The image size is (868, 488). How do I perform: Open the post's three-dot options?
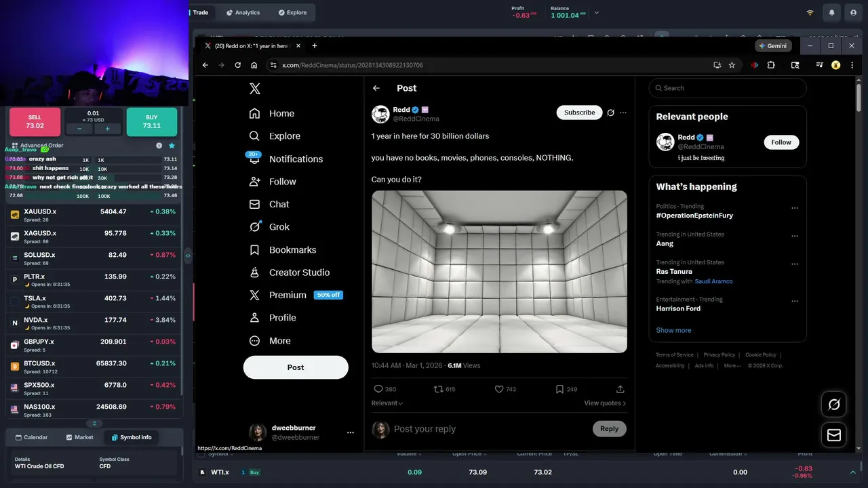623,113
